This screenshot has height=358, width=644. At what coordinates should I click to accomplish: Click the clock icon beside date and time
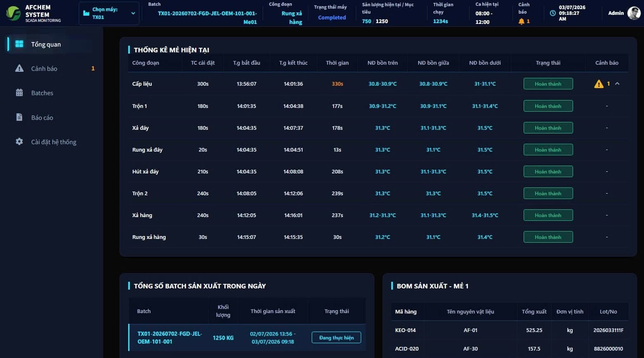[553, 13]
